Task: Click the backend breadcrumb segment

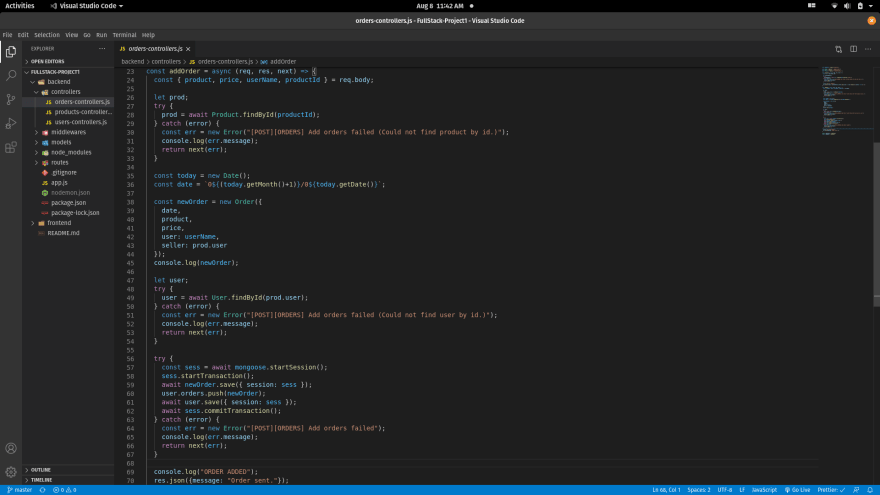Action: point(132,62)
